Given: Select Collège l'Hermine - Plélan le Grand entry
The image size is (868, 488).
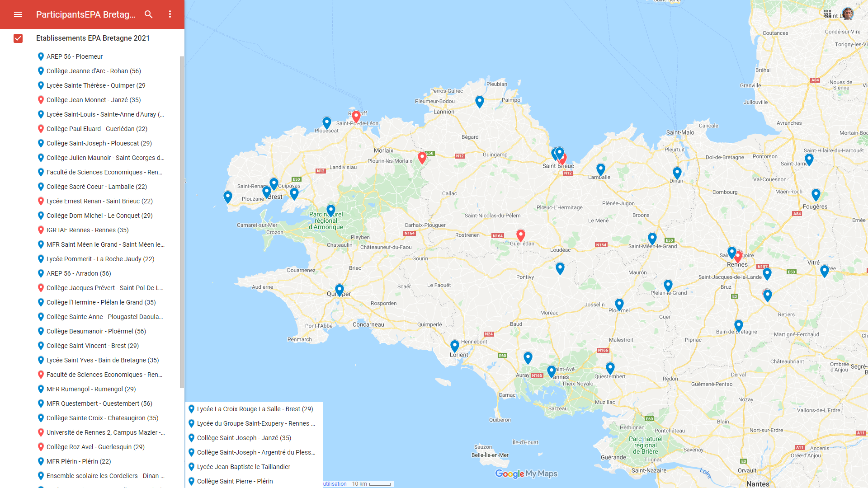Looking at the screenshot, I should click(101, 302).
